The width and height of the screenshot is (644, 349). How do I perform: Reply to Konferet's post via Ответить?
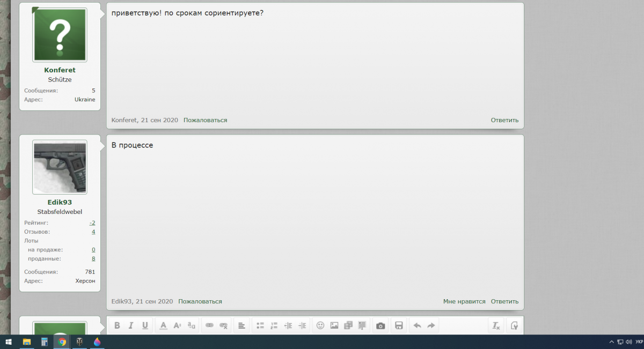click(504, 120)
